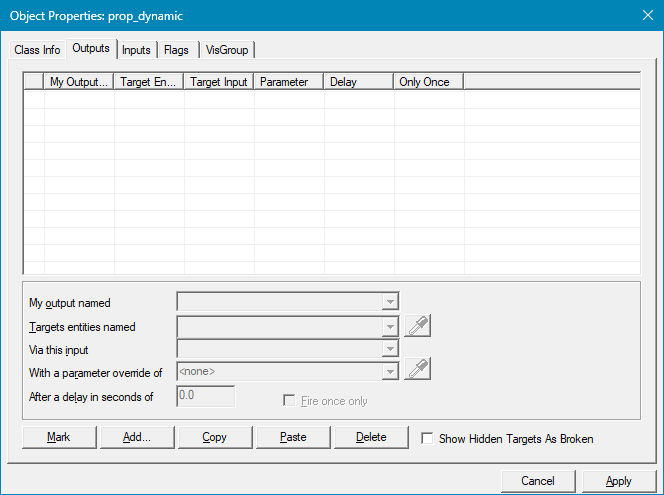Click eyedropper next to parameter override field
664x495 pixels.
point(417,371)
